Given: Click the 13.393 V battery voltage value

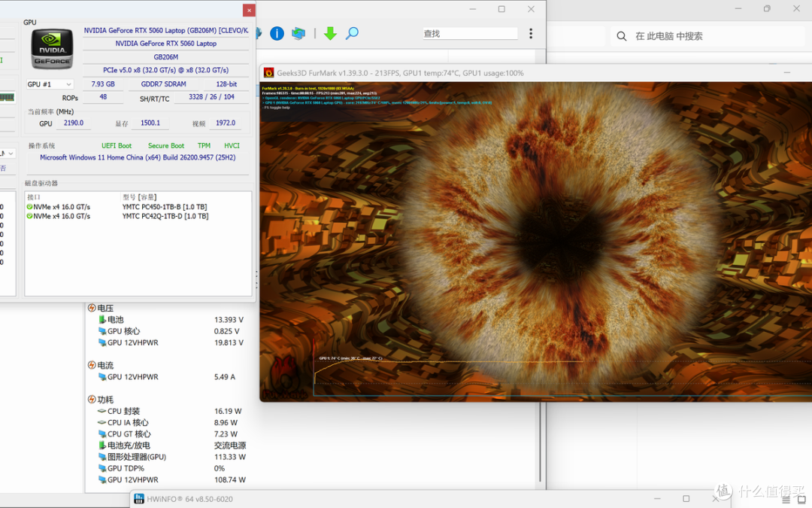Looking at the screenshot, I should (229, 320).
